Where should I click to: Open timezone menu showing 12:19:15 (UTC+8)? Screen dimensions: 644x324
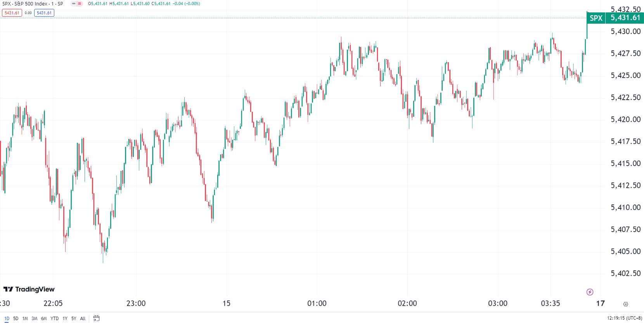[x=624, y=318]
